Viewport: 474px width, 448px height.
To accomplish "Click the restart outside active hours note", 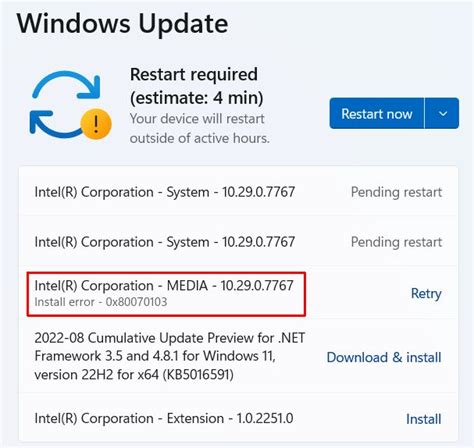I will pyautogui.click(x=200, y=128).
